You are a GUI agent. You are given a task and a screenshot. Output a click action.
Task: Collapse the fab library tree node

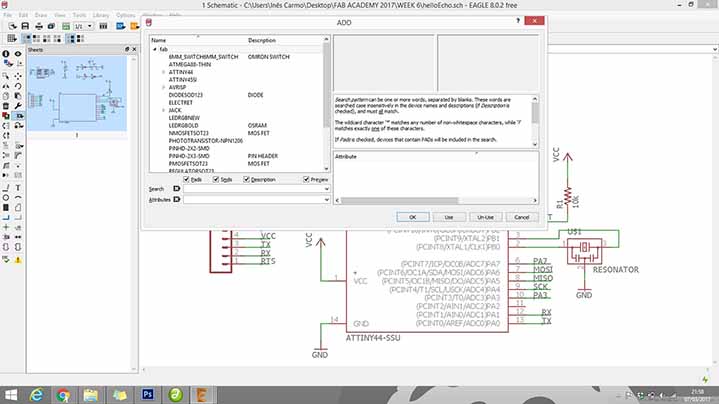[155, 49]
